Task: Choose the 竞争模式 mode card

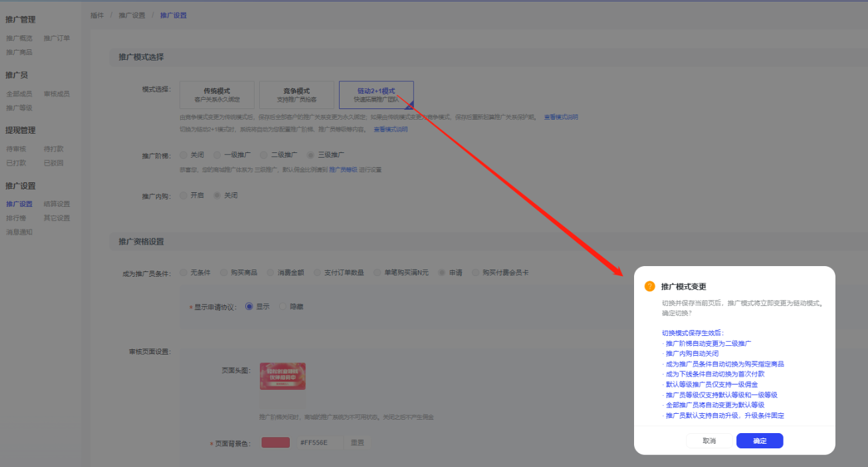Action: 296,94
